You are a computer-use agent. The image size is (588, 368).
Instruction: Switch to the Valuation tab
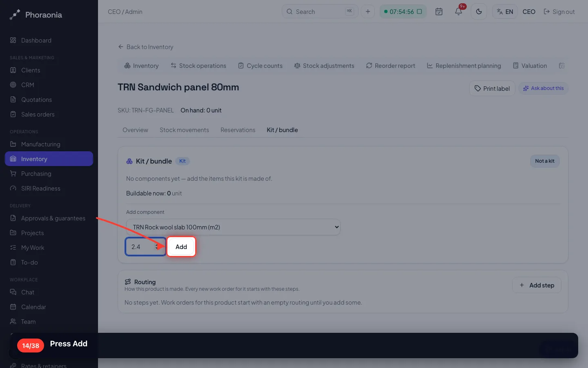(x=530, y=66)
